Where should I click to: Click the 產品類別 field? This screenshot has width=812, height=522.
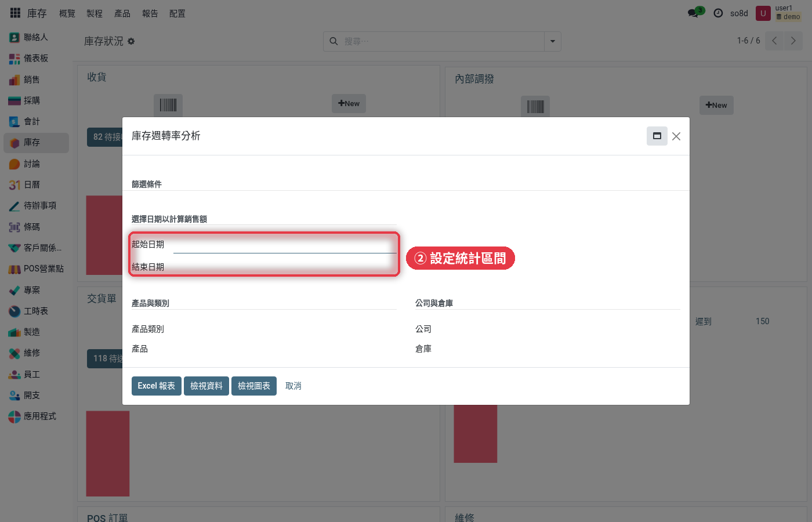tap(285, 329)
